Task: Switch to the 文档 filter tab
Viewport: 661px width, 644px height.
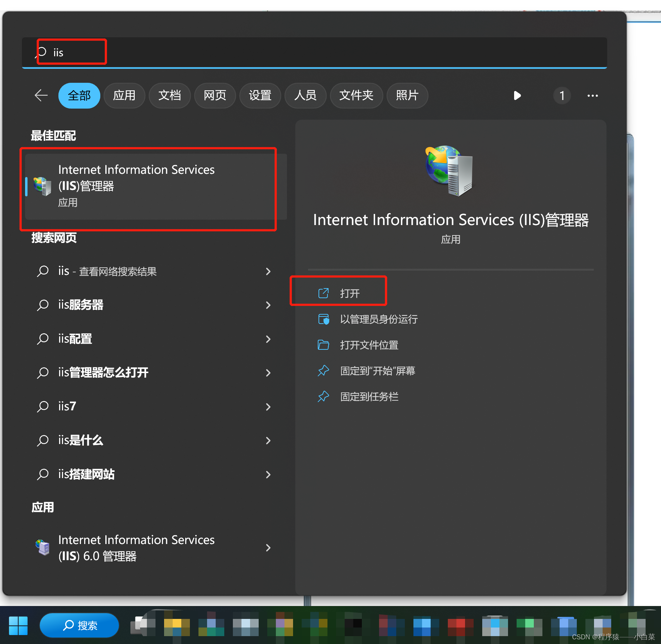Action: pos(169,95)
